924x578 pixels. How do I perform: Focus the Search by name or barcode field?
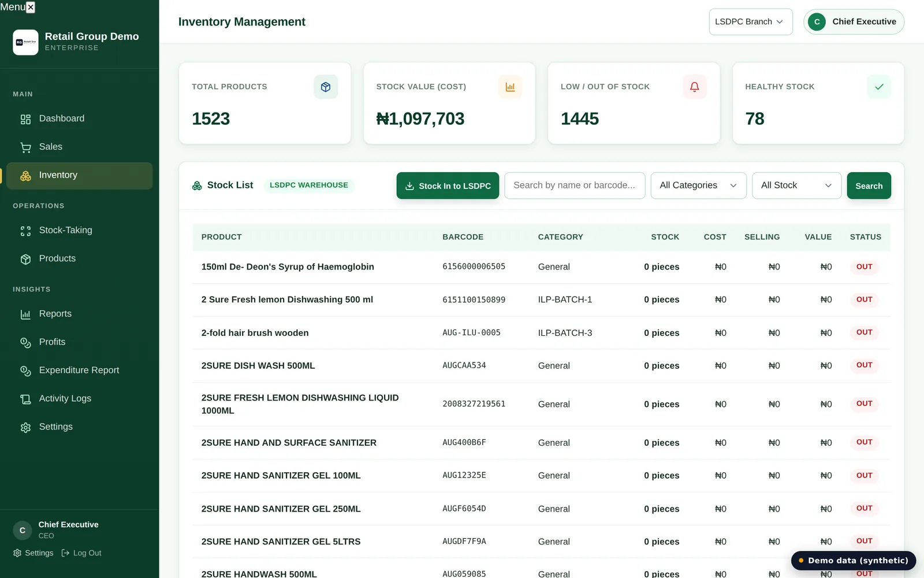tap(575, 186)
